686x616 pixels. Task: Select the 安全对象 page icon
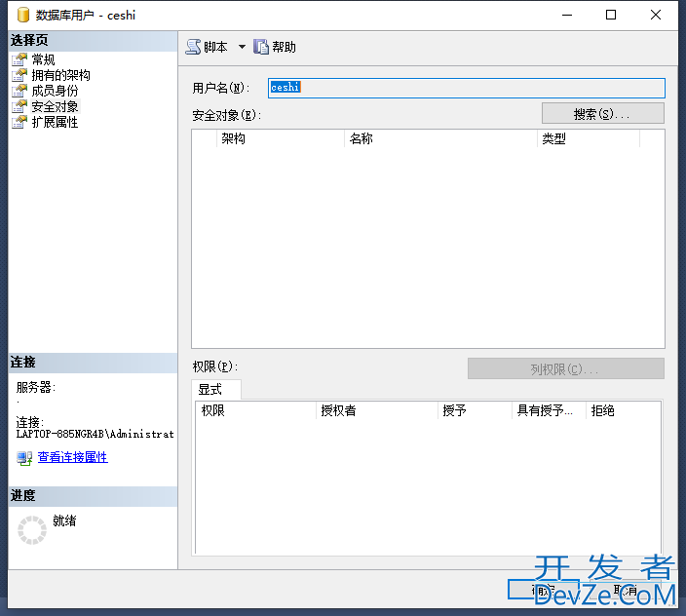pos(19,106)
